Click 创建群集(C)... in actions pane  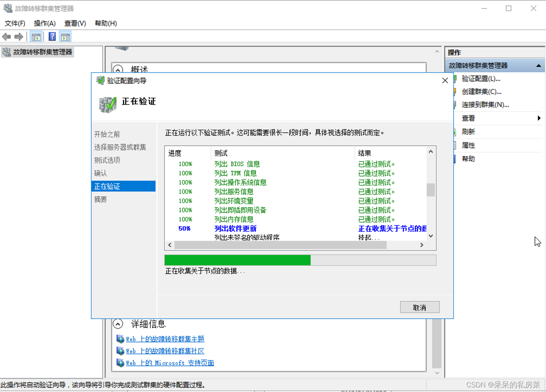point(481,92)
